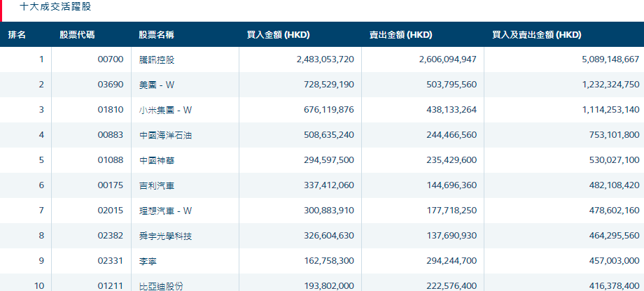Select stock code 01088

click(x=111, y=160)
